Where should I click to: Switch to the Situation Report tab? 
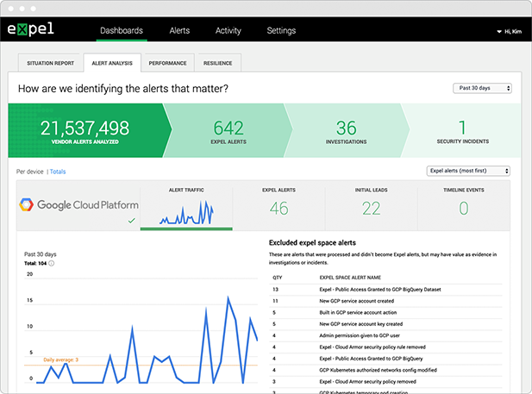(50, 63)
